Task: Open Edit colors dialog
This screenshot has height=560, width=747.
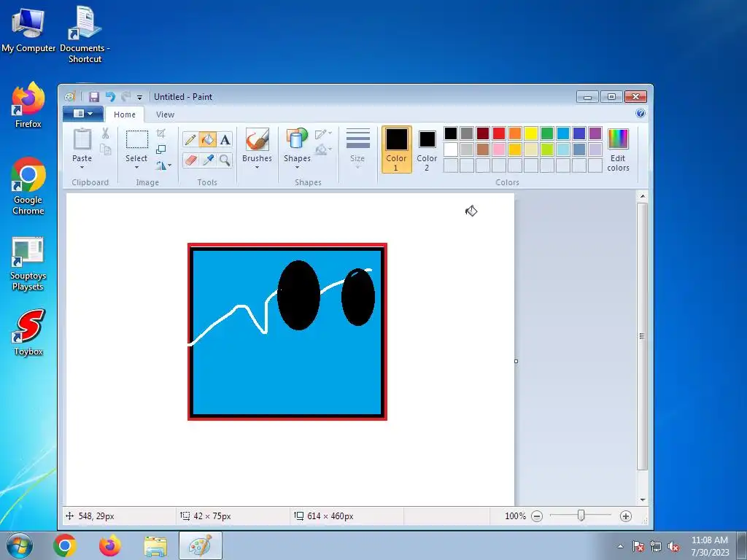Action: 619,149
